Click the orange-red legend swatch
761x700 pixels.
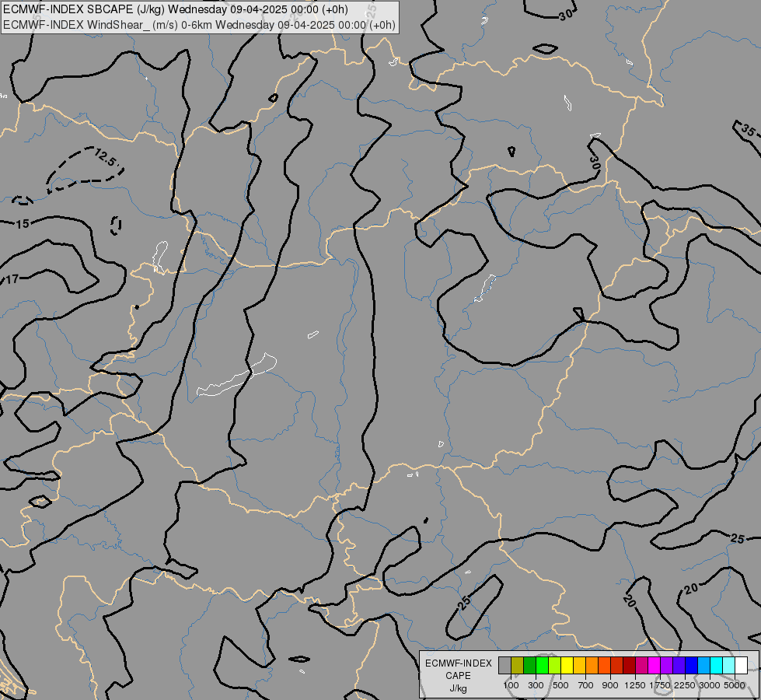[604, 665]
